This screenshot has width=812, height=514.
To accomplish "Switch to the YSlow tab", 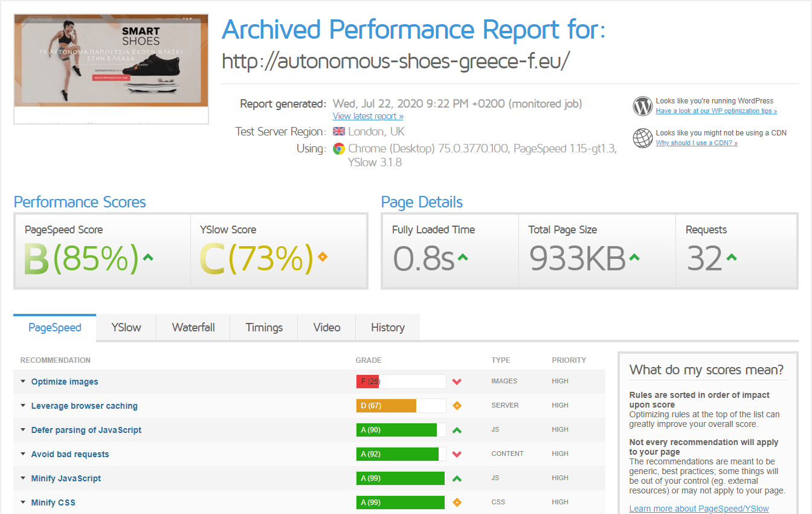I will 126,328.
